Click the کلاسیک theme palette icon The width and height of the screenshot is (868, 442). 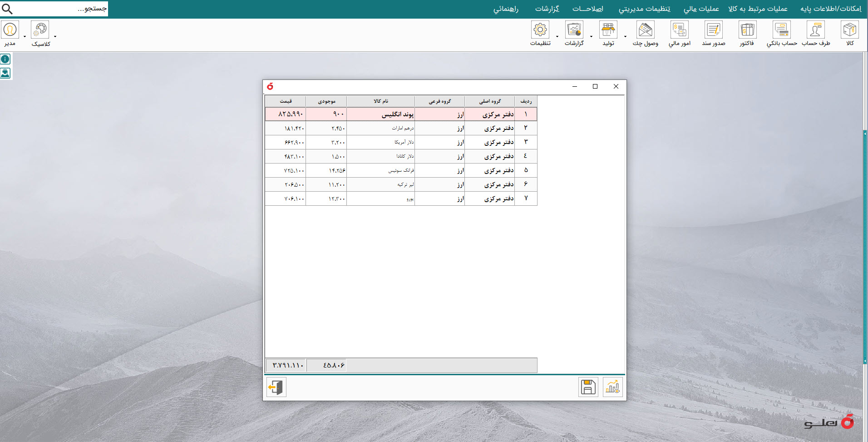click(40, 30)
